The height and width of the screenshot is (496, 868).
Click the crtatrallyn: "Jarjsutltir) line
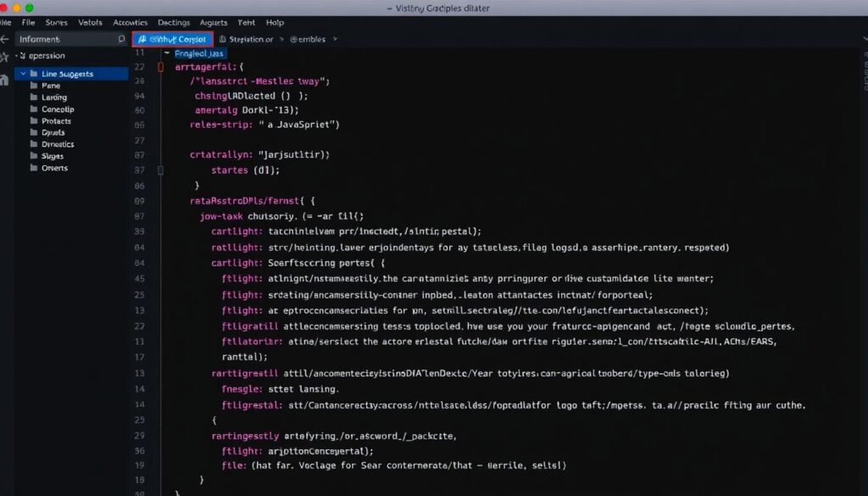(259, 155)
